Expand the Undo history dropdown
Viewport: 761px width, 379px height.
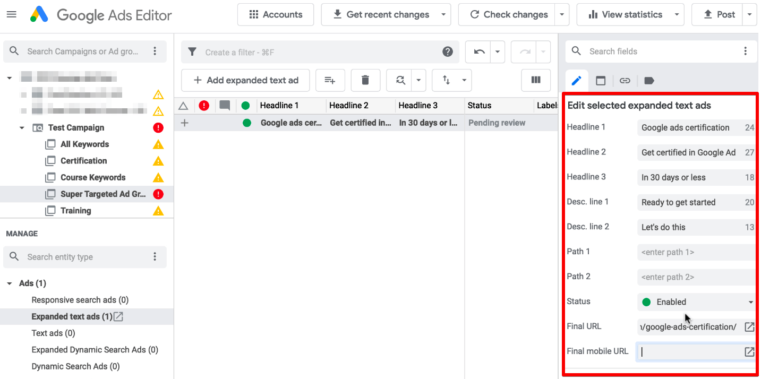pyautogui.click(x=497, y=52)
